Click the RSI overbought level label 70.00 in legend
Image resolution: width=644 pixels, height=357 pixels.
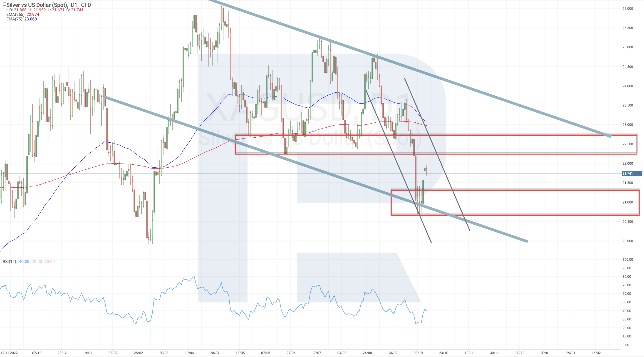[37, 261]
